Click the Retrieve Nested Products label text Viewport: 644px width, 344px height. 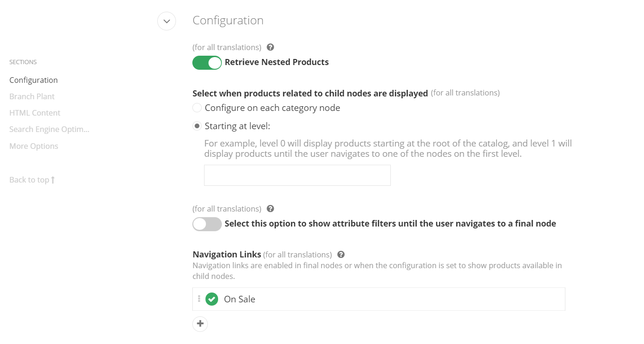(277, 62)
